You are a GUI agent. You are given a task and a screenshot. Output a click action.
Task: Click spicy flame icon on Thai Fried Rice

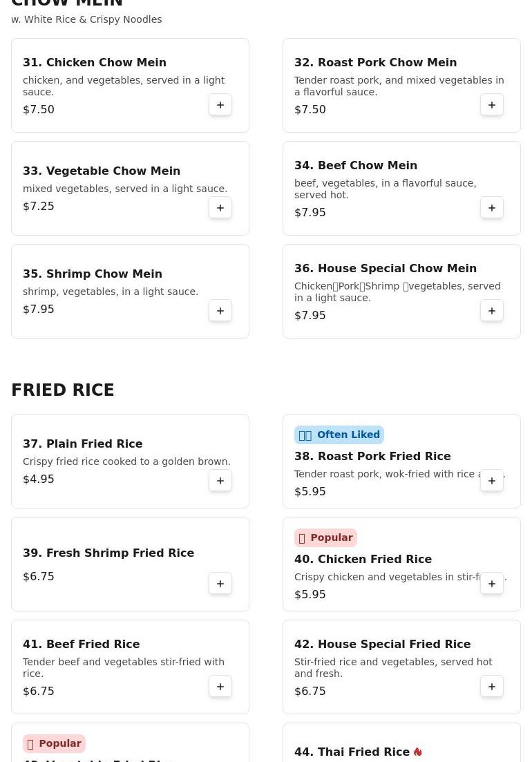418,752
